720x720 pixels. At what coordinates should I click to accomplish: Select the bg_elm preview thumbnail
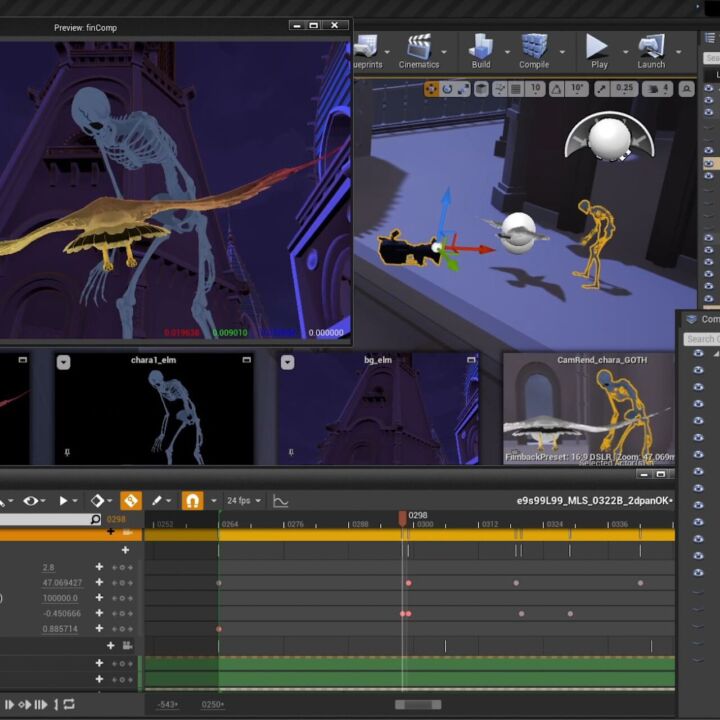(x=378, y=408)
